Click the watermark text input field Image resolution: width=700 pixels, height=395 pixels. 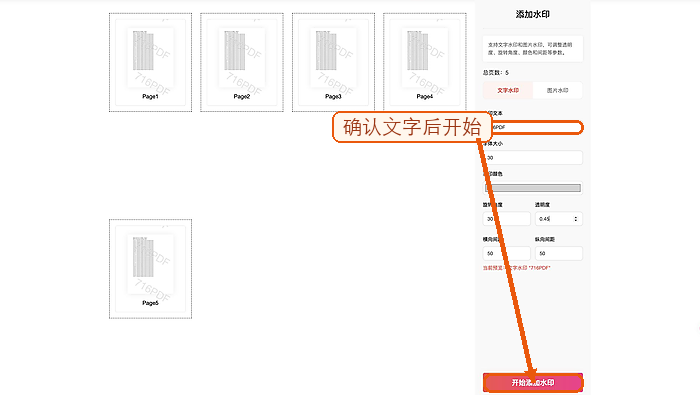[x=533, y=127]
